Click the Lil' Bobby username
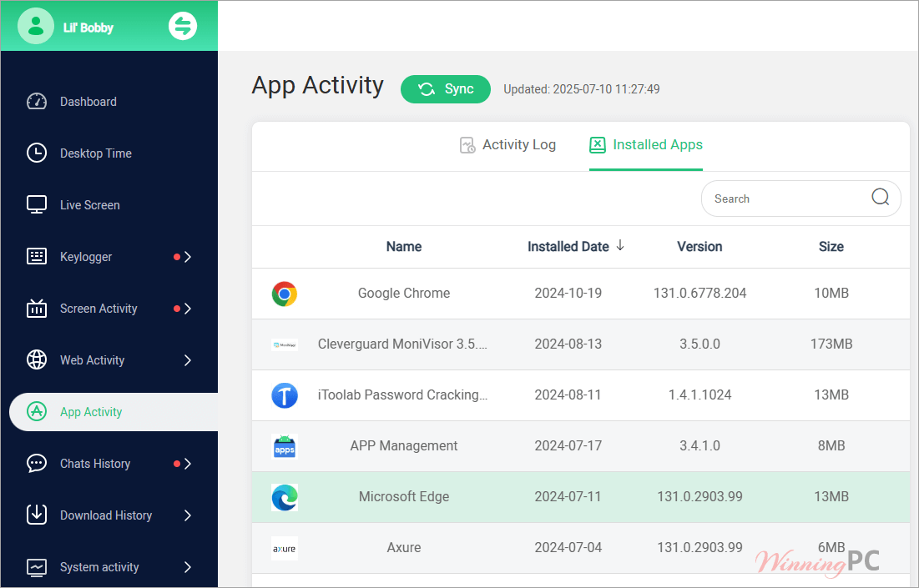 [88, 28]
